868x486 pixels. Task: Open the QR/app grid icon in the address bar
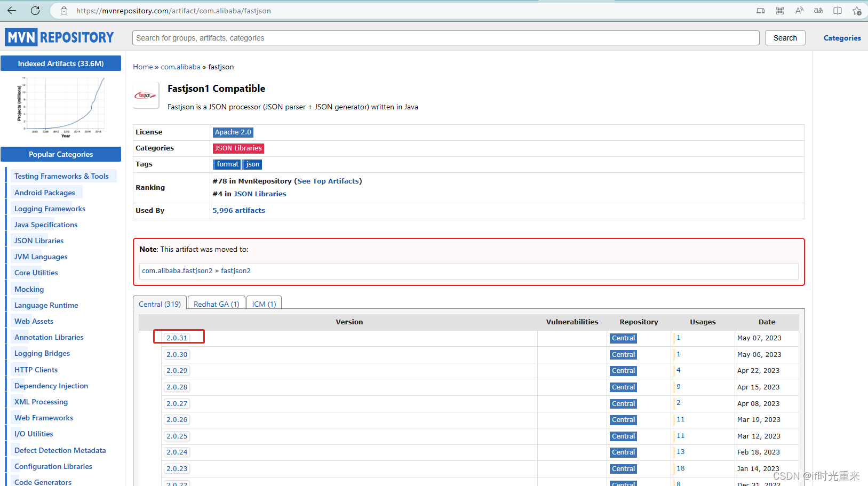pos(779,11)
